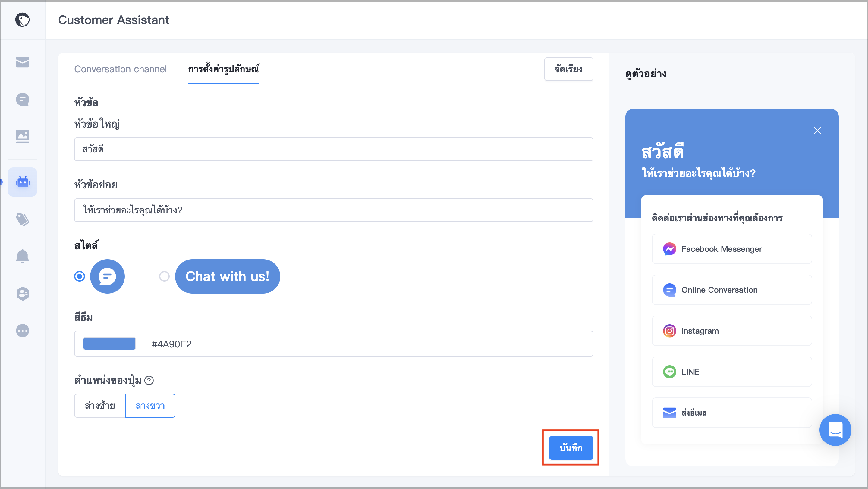868x489 pixels.
Task: Open Facebook Messenger channel in preview
Action: tap(731, 249)
